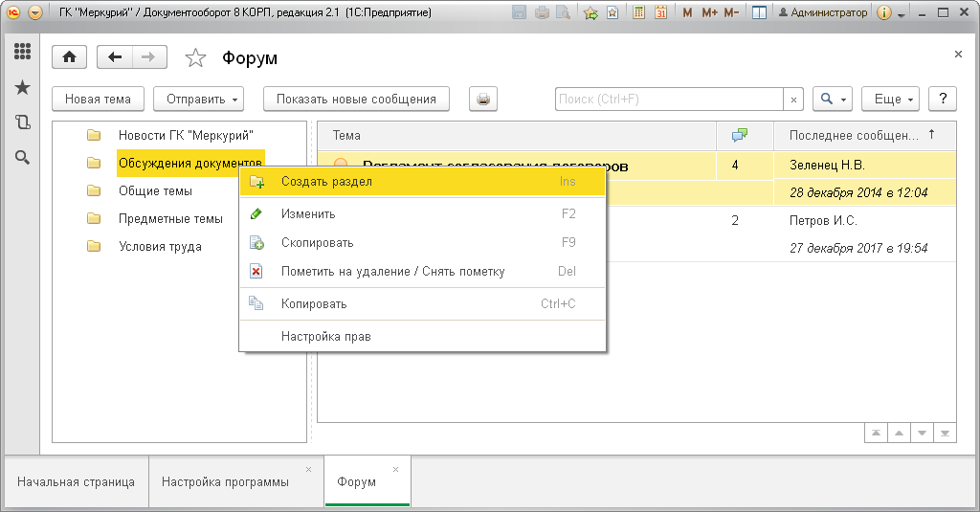Viewport: 980px width, 512px height.
Task: Add to favorites via star-arrow icon
Action: click(590, 12)
